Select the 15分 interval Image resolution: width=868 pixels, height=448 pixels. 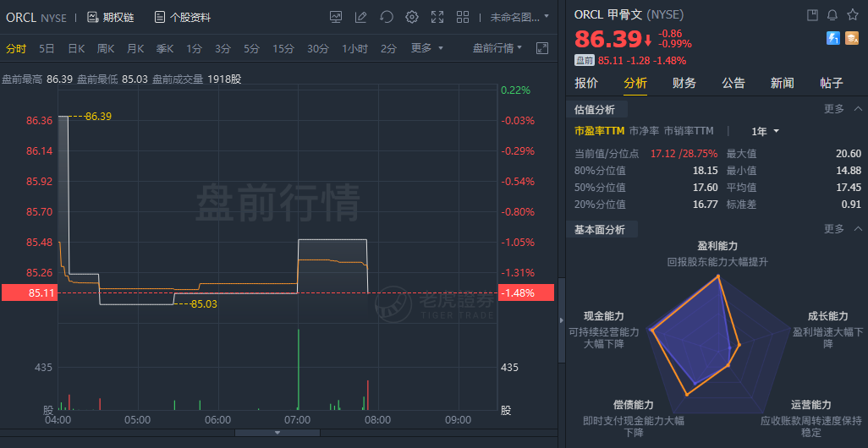[x=283, y=49]
